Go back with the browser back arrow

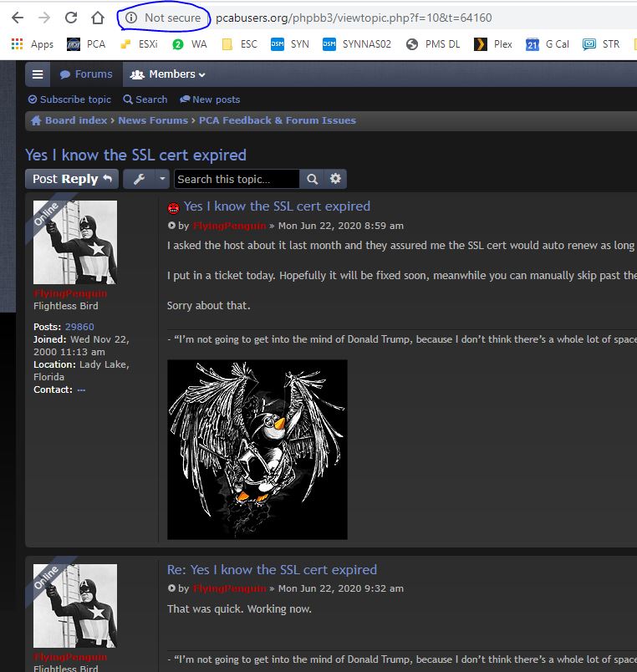coord(18,18)
